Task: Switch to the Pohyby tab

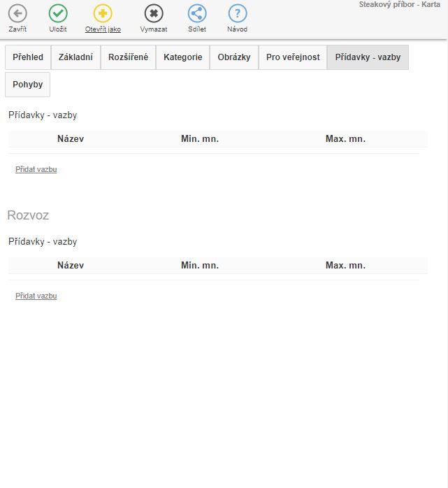Action: click(27, 85)
